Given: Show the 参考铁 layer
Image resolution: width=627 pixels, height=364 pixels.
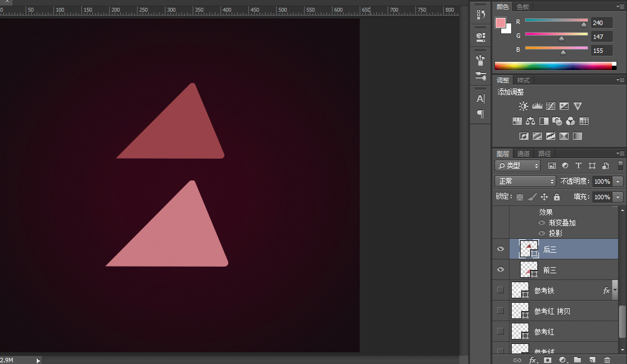Looking at the screenshot, I should [x=500, y=290].
